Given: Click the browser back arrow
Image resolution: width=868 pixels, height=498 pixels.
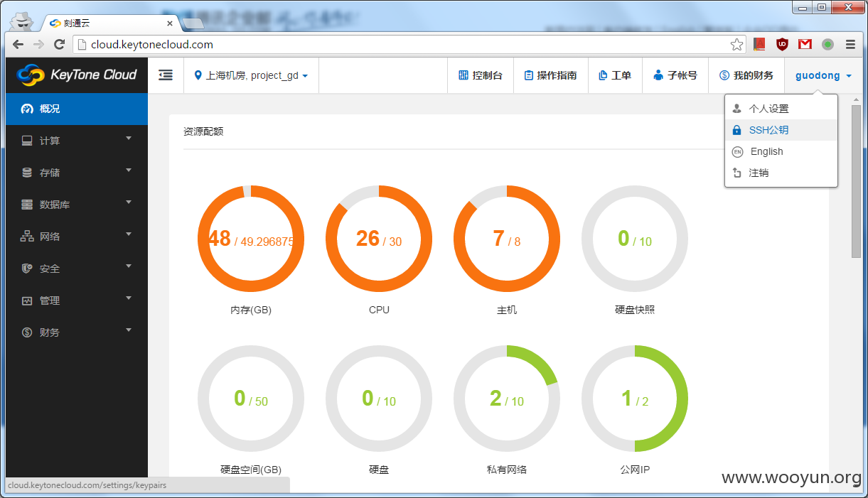Looking at the screenshot, I should [18, 44].
